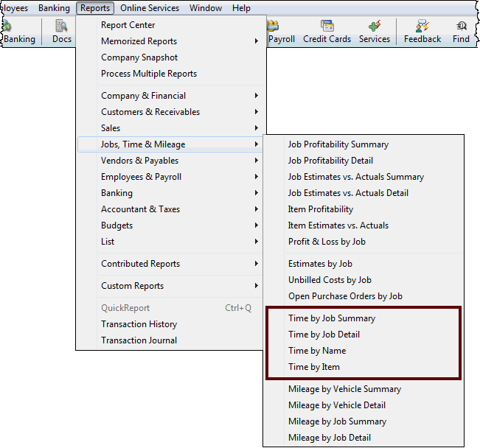
Task: Click the Banking toolbar icon
Action: point(19,31)
